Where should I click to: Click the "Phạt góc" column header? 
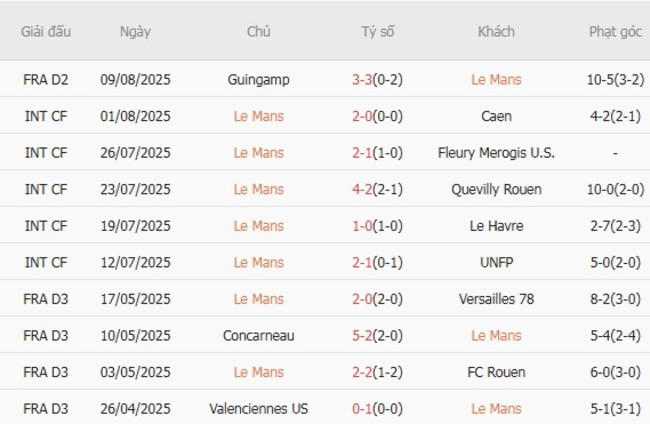615,31
